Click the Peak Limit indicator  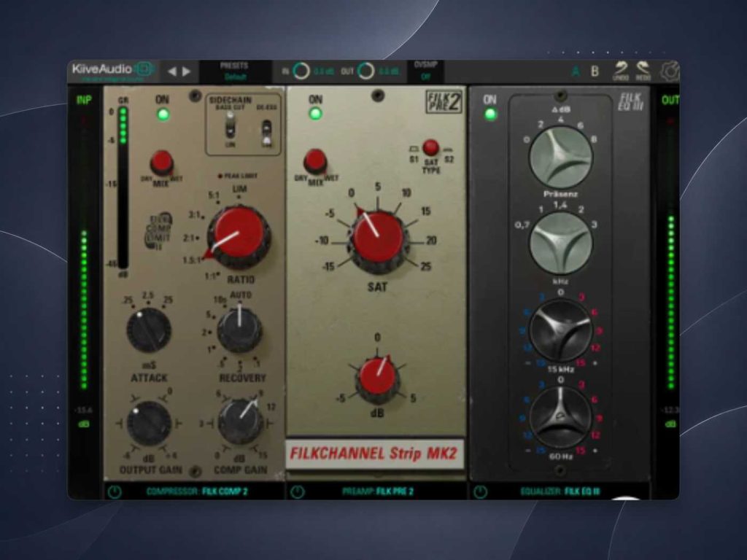click(x=238, y=176)
